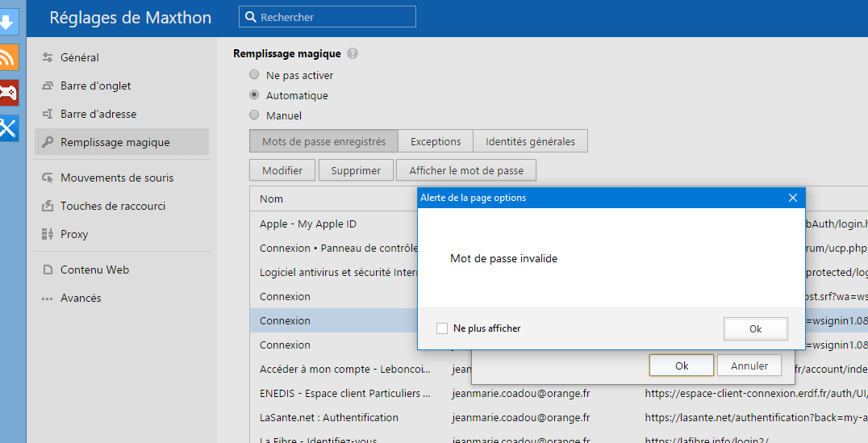Click the ENEDIS row's email jeanmarie.coadou@orange.fr
The width and height of the screenshot is (868, 443).
521,394
